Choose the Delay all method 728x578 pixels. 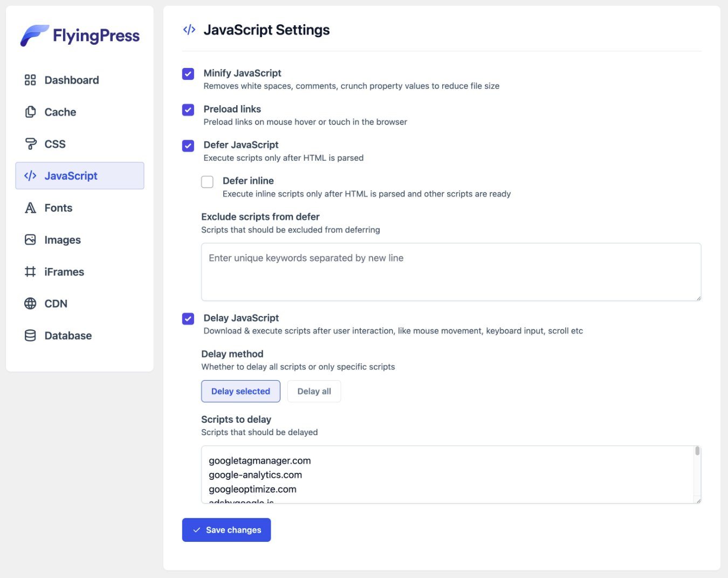tap(314, 391)
